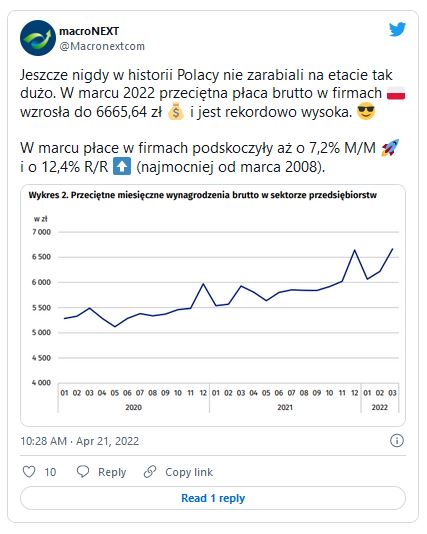Click the chart title Wykres 2

click(x=203, y=195)
